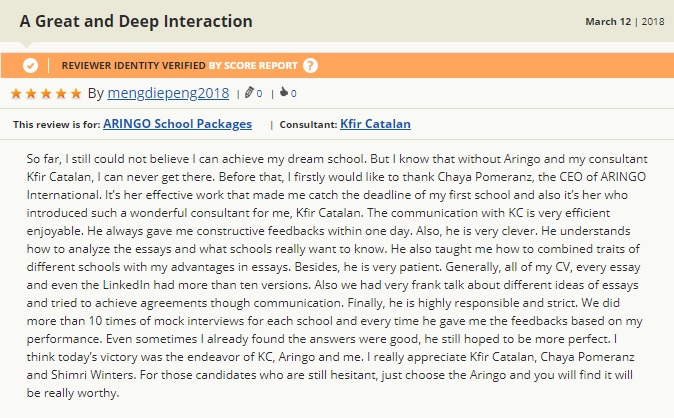
Task: Select the fifth orange rating star
Action: [x=76, y=93]
